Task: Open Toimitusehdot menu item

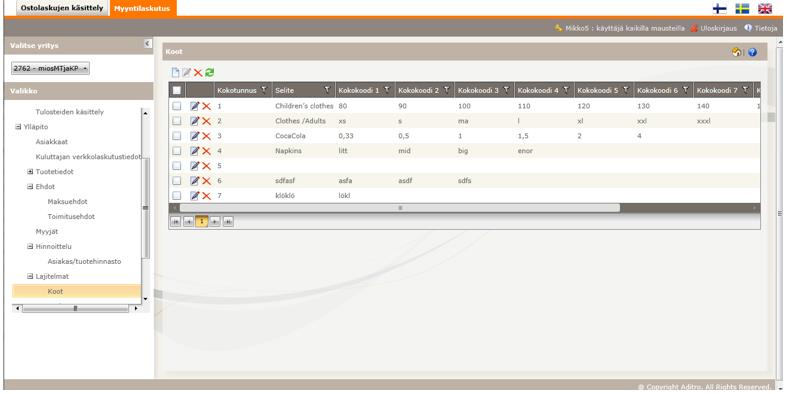Action: pyautogui.click(x=71, y=217)
